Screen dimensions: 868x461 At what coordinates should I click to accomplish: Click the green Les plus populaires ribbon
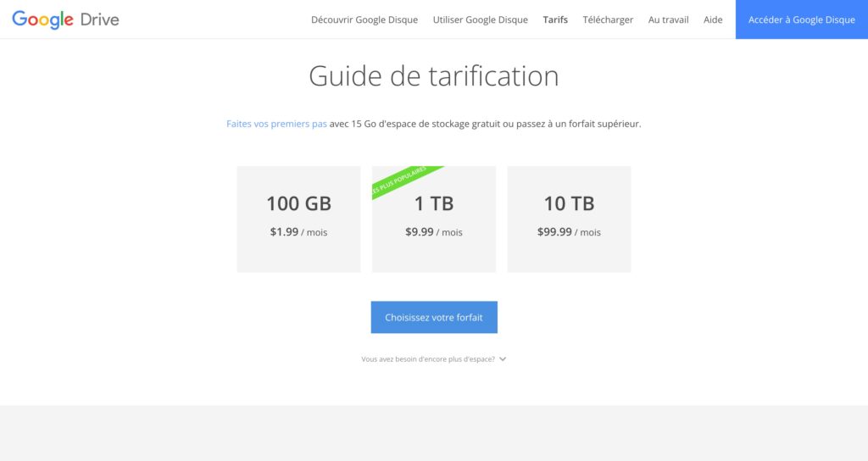(x=403, y=180)
